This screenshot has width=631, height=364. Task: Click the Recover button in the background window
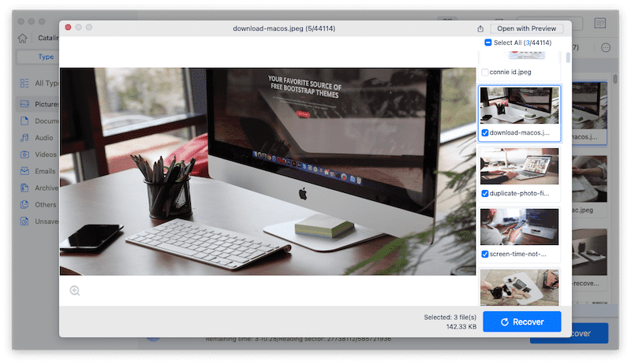tap(589, 333)
